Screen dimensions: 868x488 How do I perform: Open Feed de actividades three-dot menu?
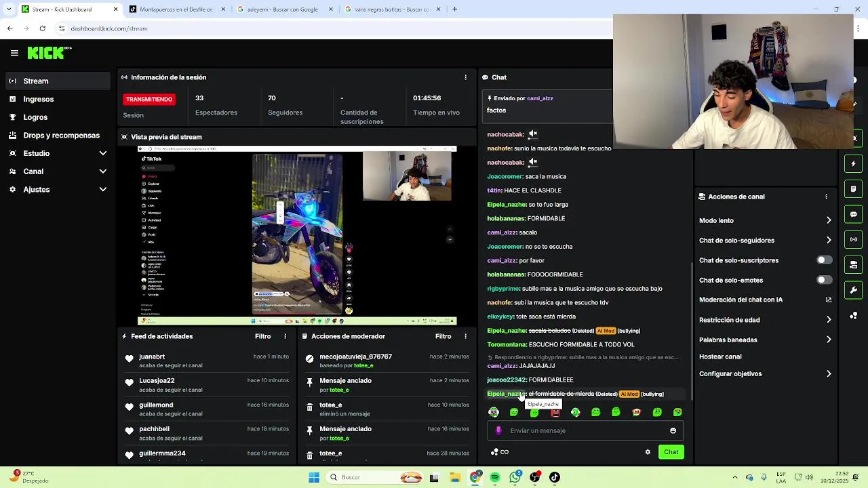pos(285,336)
